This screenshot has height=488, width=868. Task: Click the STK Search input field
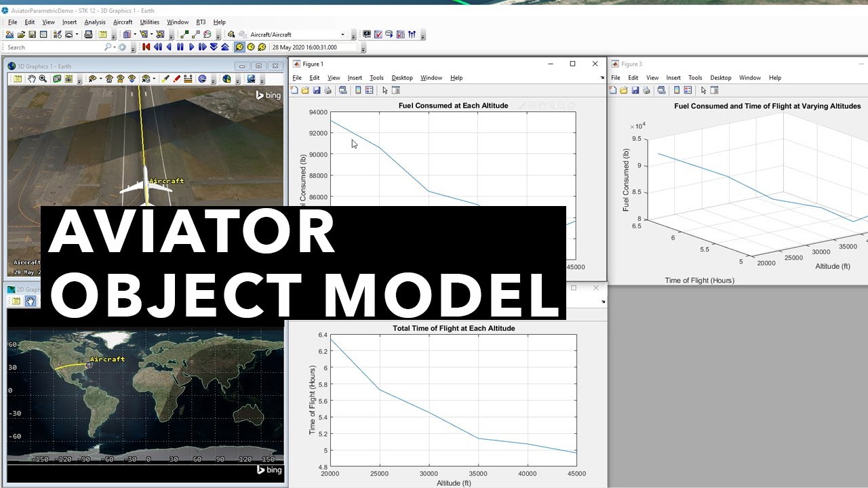click(54, 47)
